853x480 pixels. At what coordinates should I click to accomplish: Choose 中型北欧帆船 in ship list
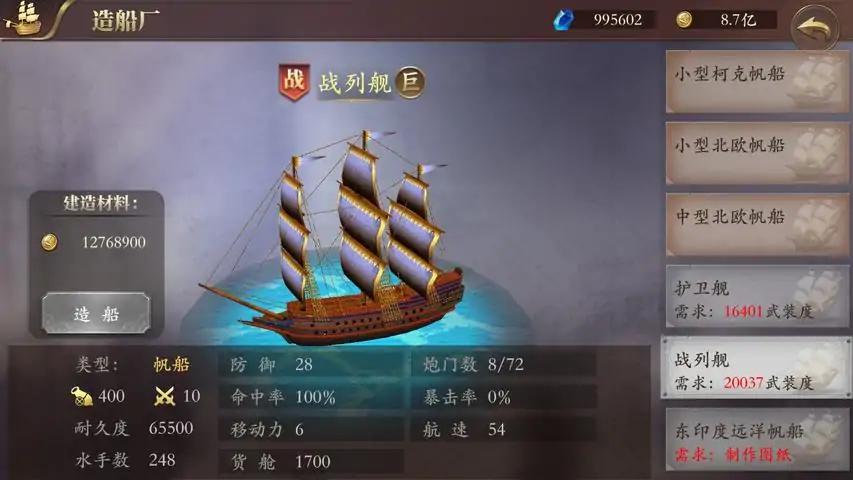click(757, 224)
